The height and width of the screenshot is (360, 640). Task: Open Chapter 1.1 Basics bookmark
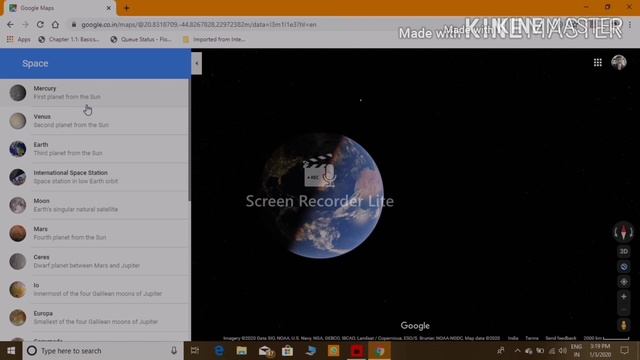pyautogui.click(x=69, y=40)
